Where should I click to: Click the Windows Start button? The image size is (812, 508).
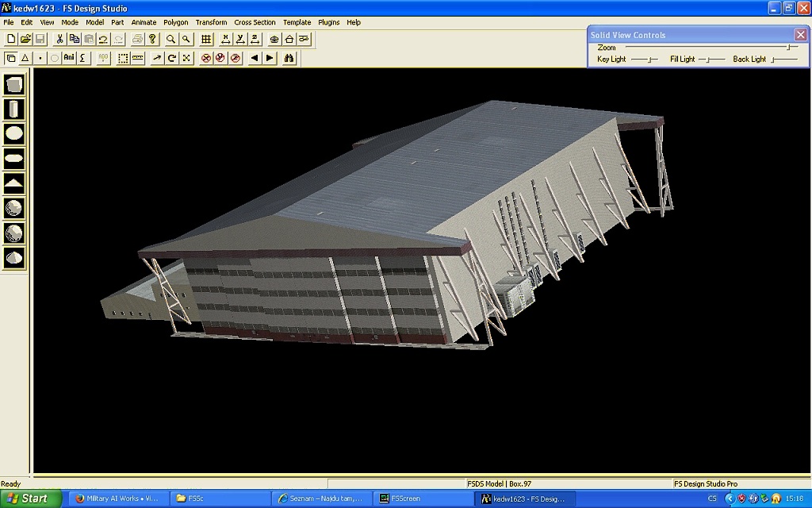[x=29, y=498]
